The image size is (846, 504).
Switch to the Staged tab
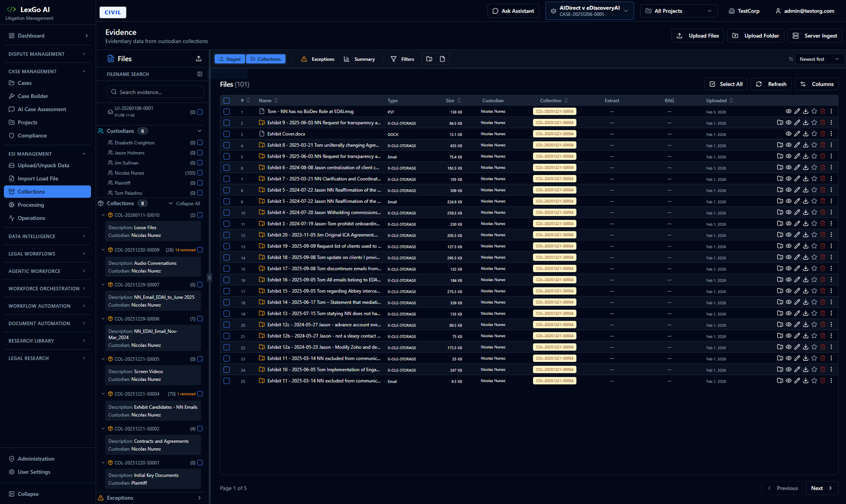230,59
